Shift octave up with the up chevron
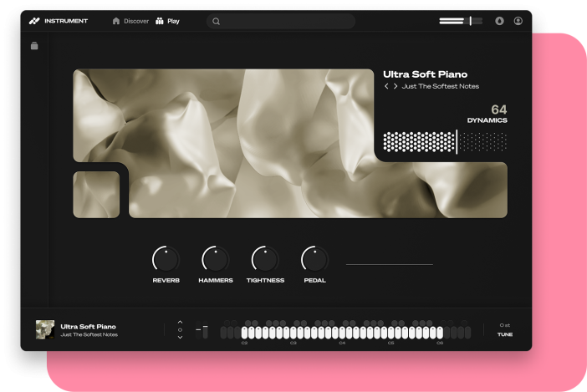Viewport: 587px width, 392px height. click(x=180, y=322)
